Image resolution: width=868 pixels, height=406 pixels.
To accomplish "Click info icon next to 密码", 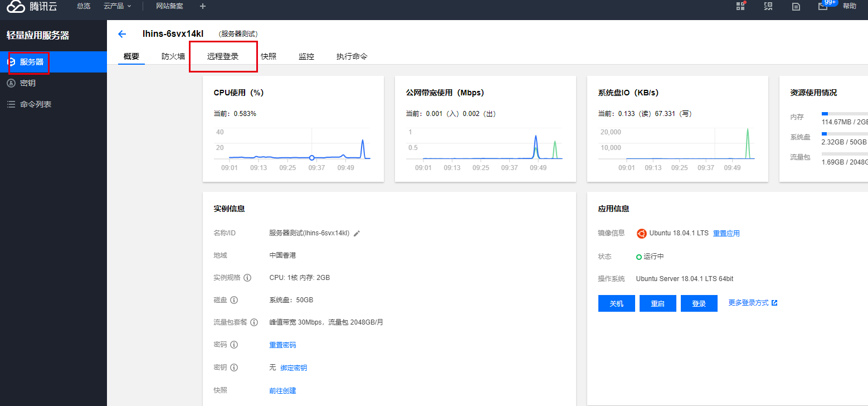I will pyautogui.click(x=234, y=345).
